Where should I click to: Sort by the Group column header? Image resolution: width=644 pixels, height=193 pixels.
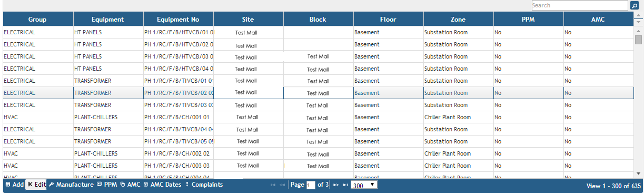click(x=38, y=19)
